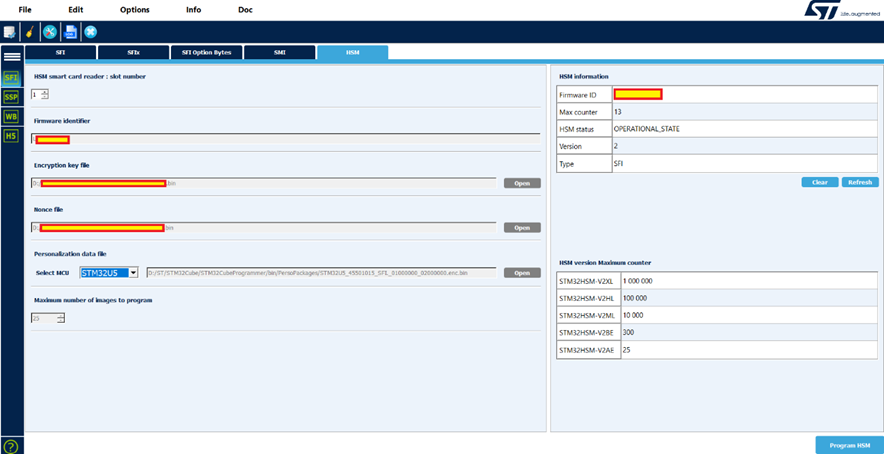Select the H5 sidebar panel icon
The width and height of the screenshot is (884, 454).
(11, 135)
